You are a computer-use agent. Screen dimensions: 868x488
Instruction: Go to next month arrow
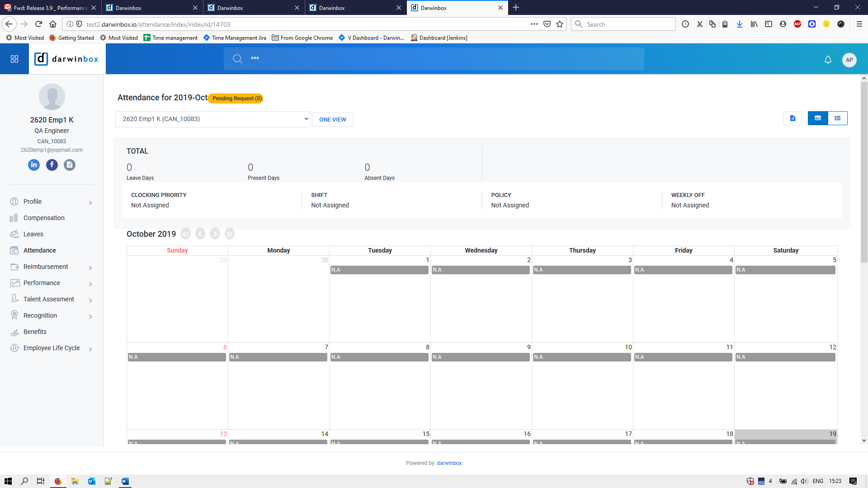[215, 234]
